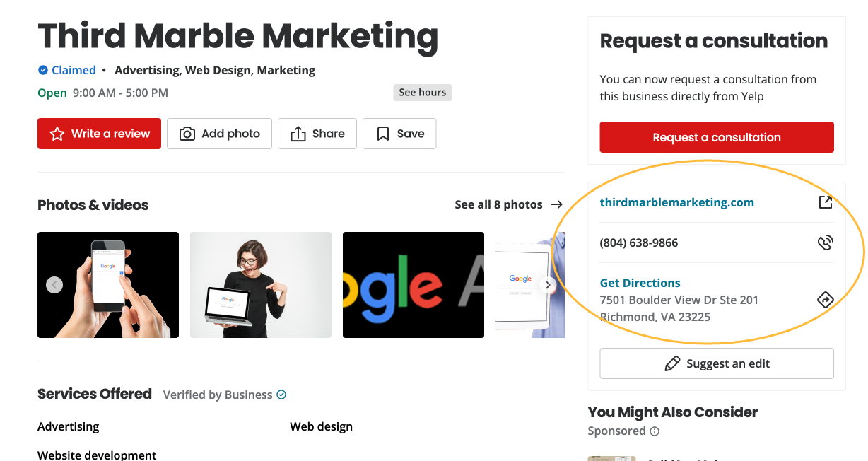Click the red Request a consultation button
This screenshot has width=868, height=461.
717,137
